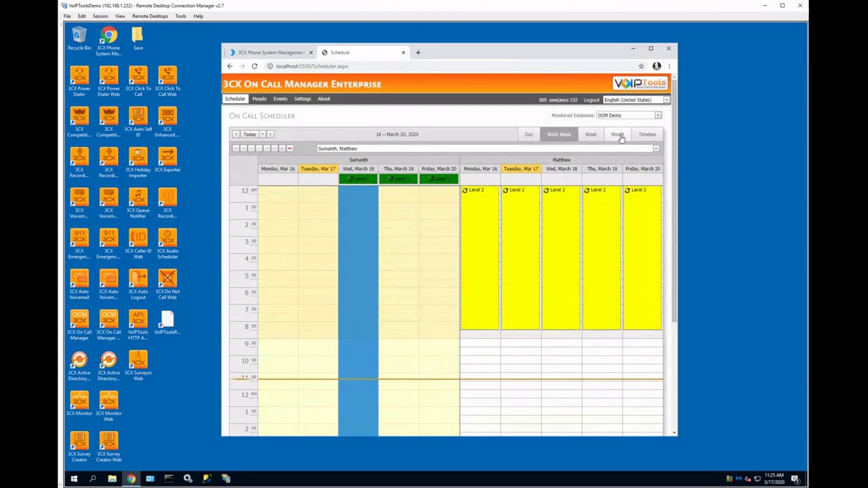Open the 3CX Monitor Web shortcut
The width and height of the screenshot is (868, 488).
[x=108, y=407]
